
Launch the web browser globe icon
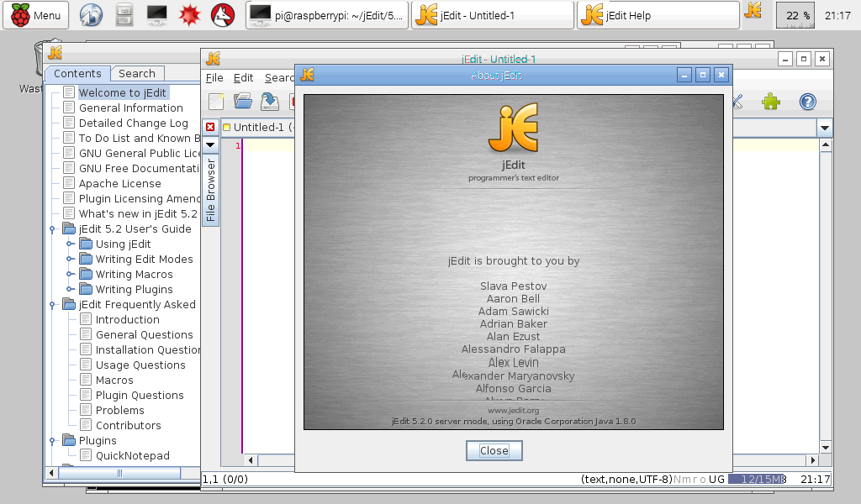pyautogui.click(x=91, y=15)
